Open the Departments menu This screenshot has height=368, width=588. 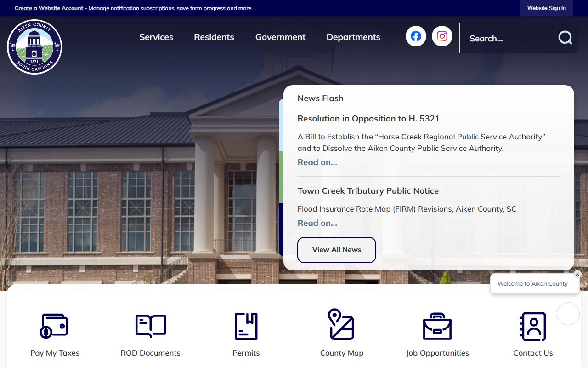[x=353, y=37]
